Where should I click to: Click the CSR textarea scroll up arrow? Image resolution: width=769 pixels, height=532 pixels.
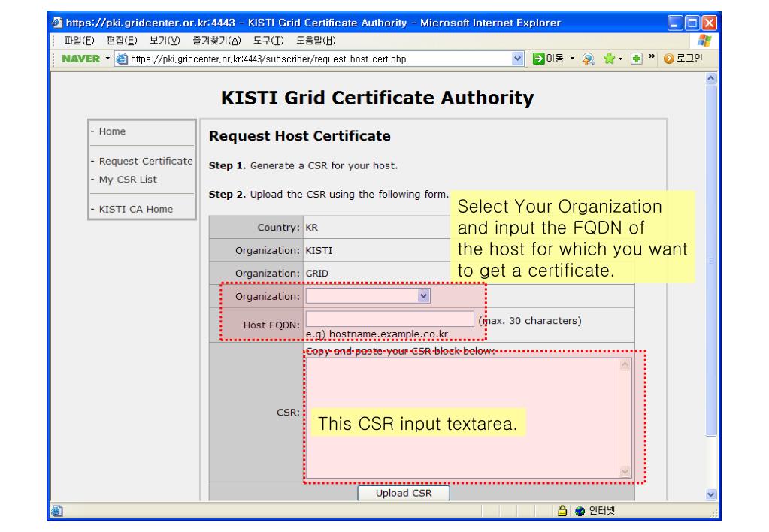(625, 365)
